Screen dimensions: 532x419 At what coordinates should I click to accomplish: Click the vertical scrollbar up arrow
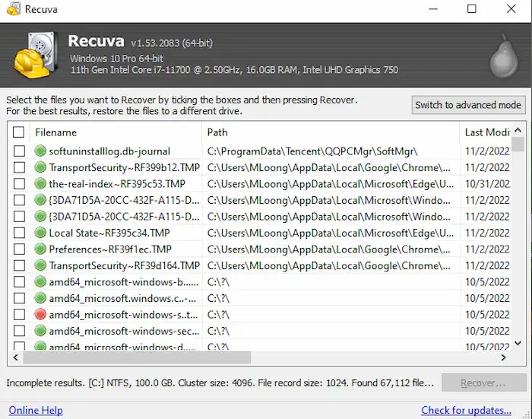(x=518, y=130)
